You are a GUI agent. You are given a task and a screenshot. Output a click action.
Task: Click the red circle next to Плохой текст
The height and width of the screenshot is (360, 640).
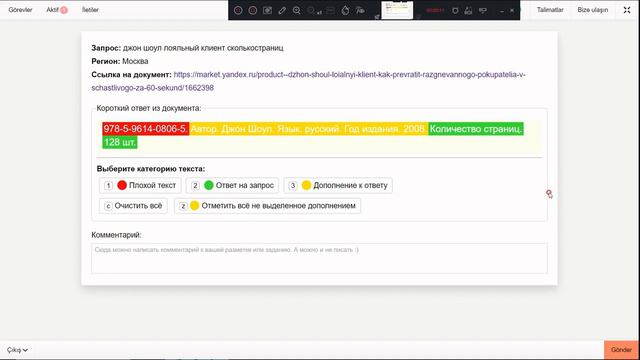coord(122,185)
